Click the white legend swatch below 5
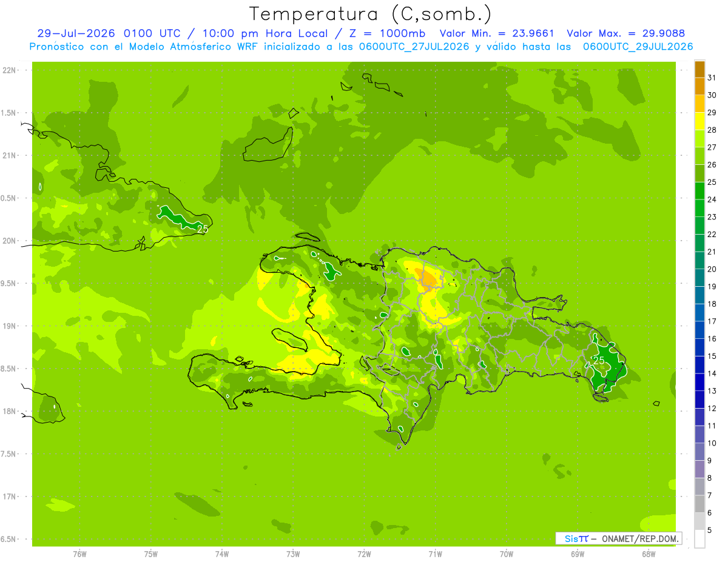Screen dimensions: 728x562 tap(699, 538)
